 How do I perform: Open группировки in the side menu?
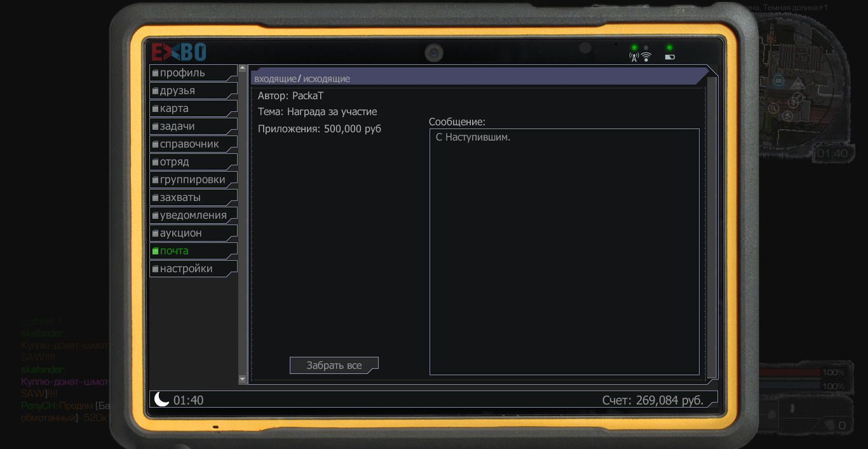pos(193,180)
